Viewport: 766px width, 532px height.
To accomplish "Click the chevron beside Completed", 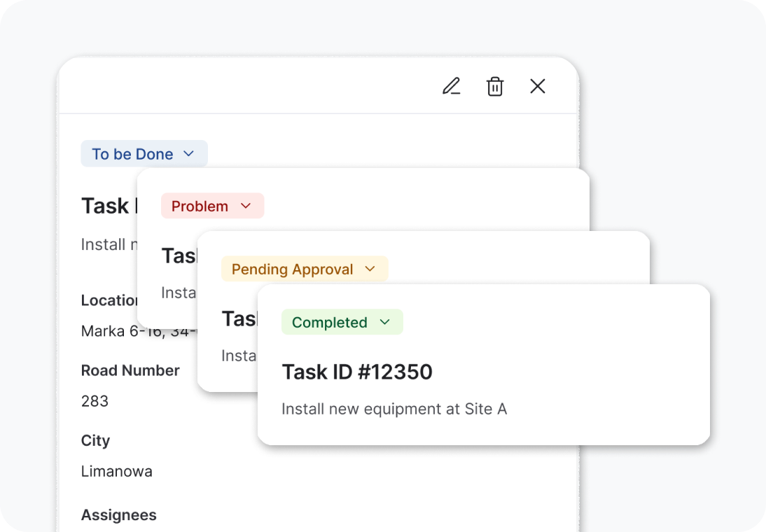I will click(x=385, y=322).
